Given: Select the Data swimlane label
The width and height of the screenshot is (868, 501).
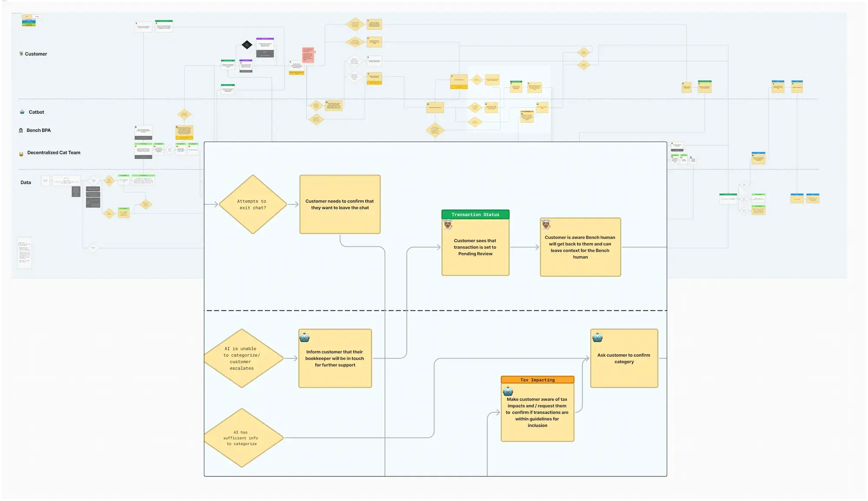Looking at the screenshot, I should 26,183.
